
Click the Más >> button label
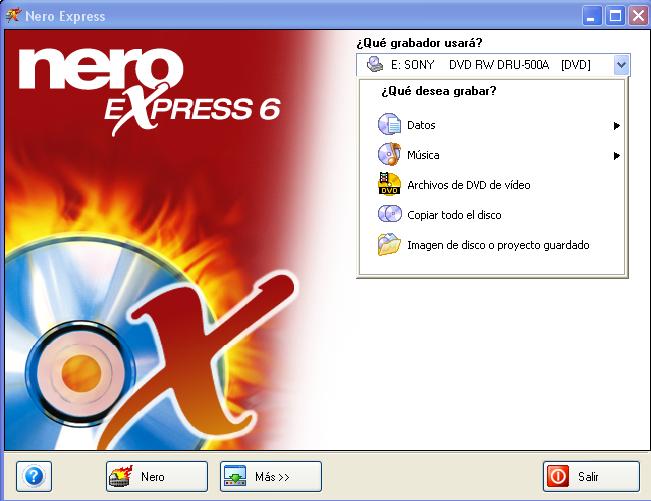point(272,477)
